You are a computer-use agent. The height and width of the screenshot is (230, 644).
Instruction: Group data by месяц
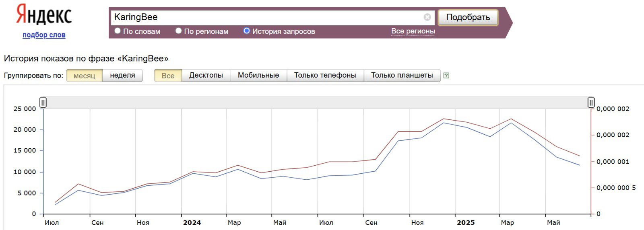(x=85, y=76)
